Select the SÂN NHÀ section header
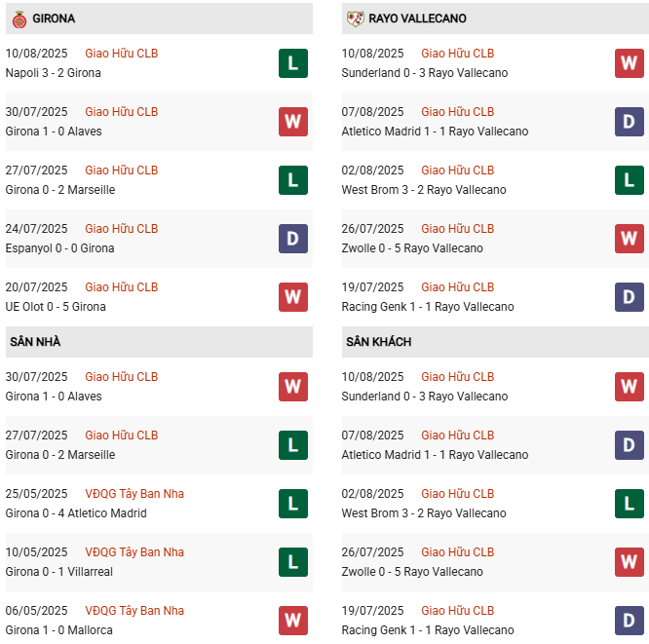Screen dimensions: 649x644 35,342
